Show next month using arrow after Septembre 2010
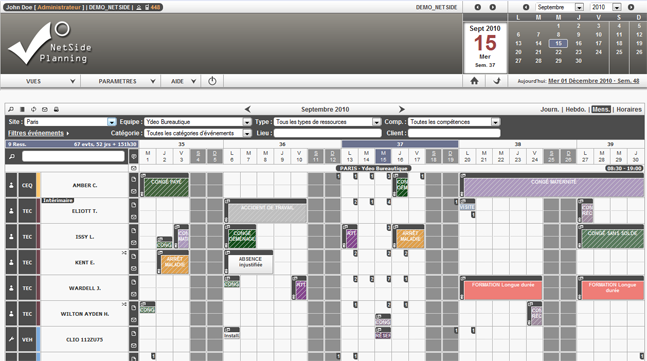 [401, 109]
